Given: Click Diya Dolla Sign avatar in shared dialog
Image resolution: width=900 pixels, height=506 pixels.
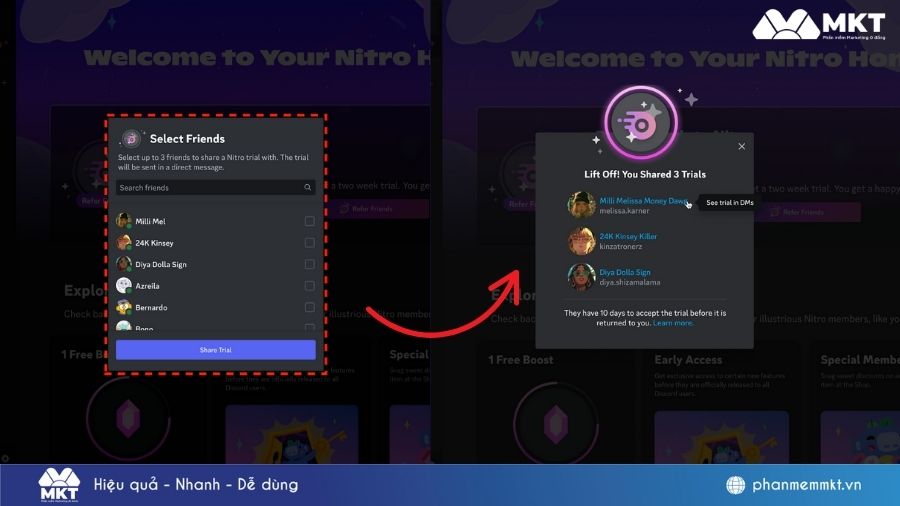Looking at the screenshot, I should click(581, 277).
